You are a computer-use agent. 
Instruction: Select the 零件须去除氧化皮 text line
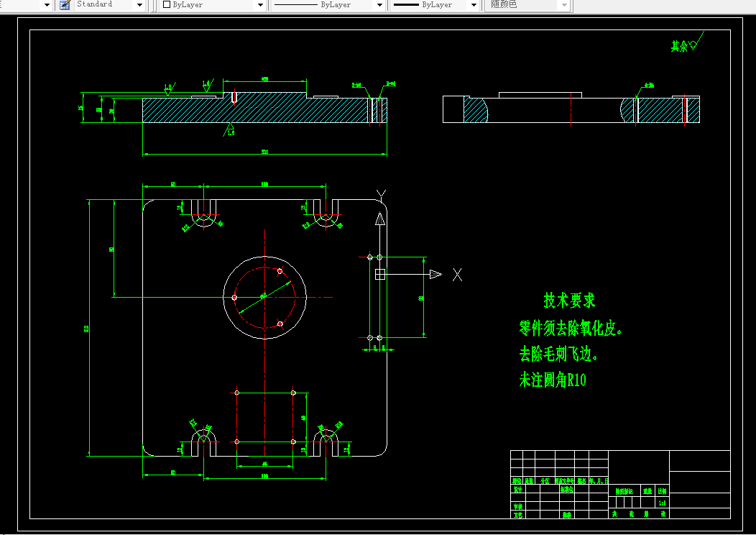569,329
